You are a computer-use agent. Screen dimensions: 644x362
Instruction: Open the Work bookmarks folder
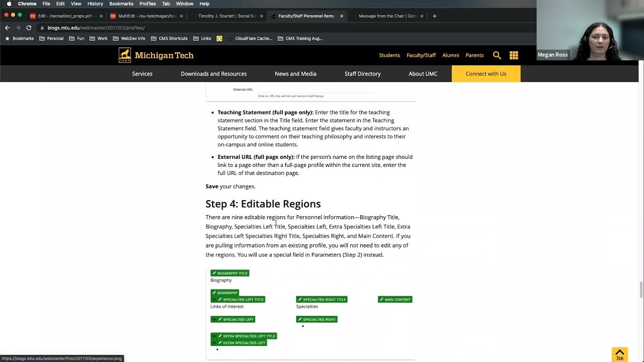tap(98, 38)
